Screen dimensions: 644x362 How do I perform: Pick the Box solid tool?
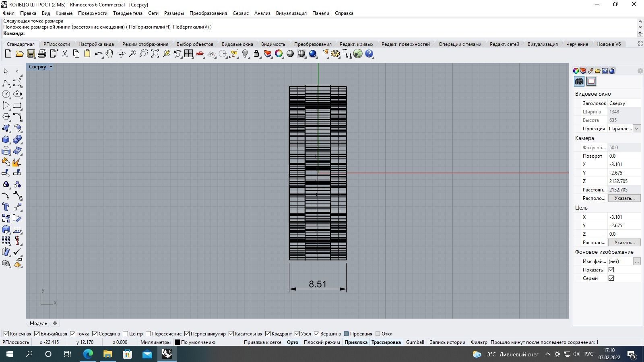tap(6, 140)
